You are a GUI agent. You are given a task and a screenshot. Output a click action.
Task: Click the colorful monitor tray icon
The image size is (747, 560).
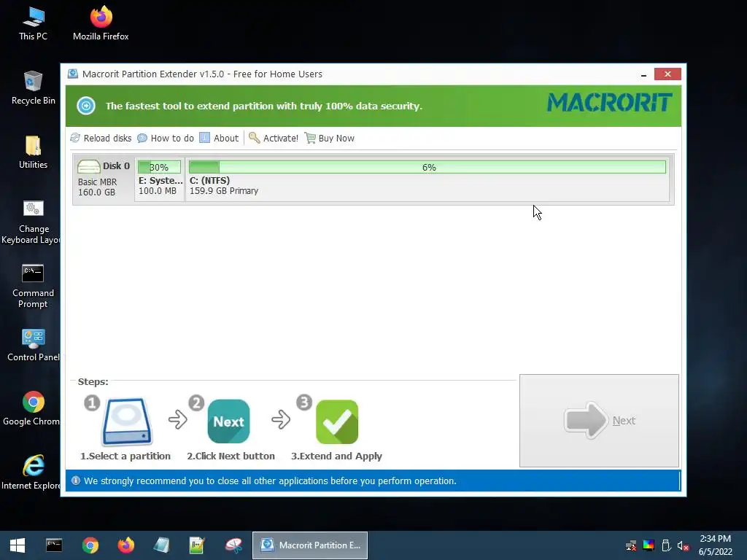click(x=649, y=545)
